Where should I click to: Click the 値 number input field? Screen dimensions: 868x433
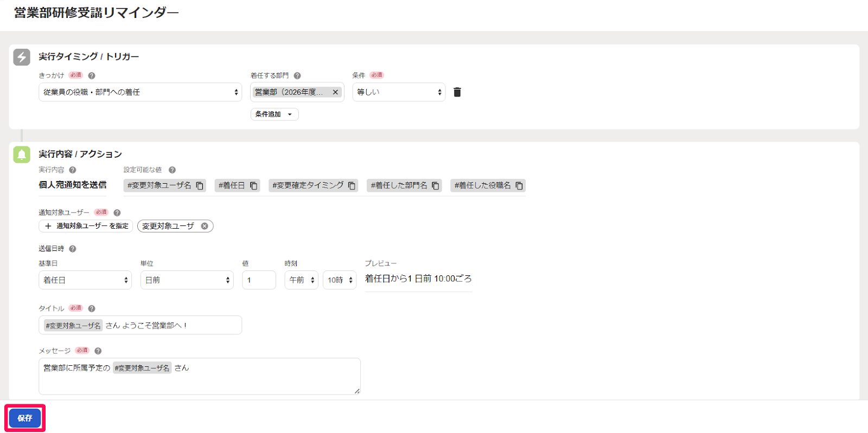(x=259, y=280)
